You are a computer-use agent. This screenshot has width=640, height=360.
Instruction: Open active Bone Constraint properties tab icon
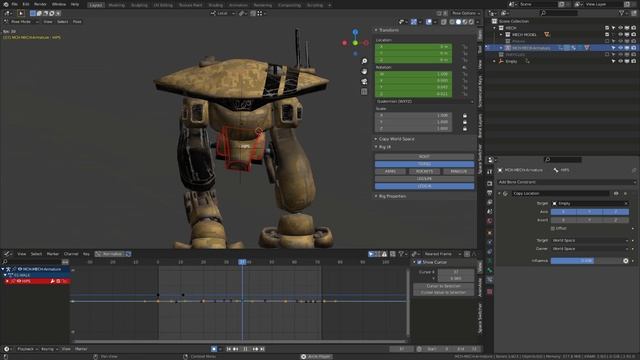489,280
